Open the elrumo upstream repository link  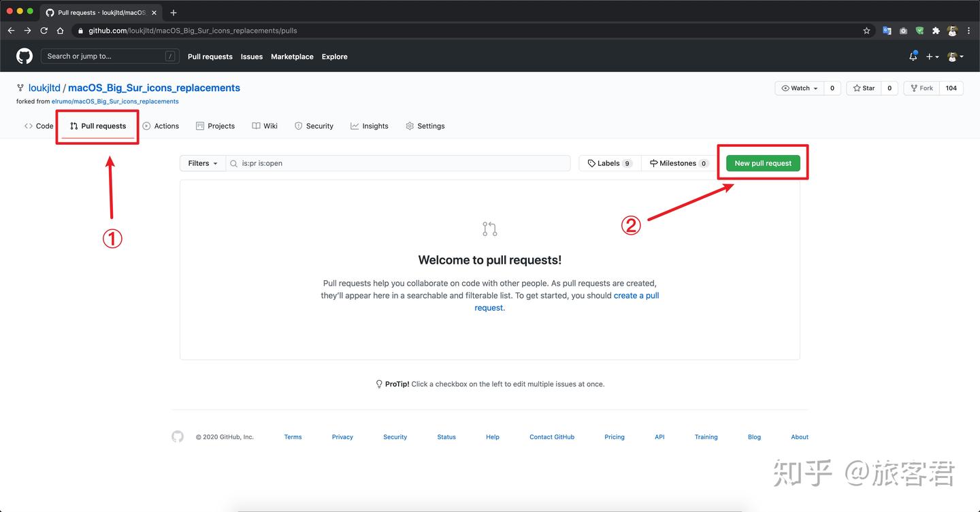pos(115,101)
